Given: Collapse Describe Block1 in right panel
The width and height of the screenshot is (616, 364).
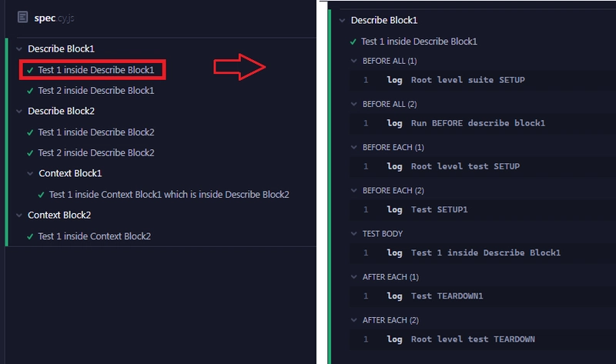Looking at the screenshot, I should point(342,21).
